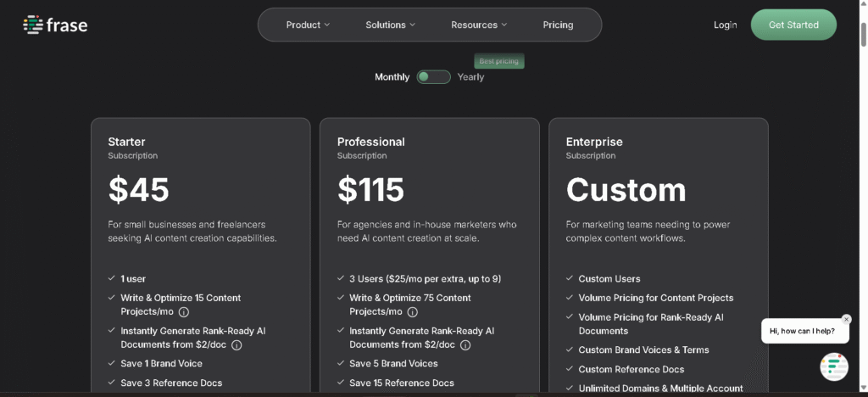This screenshot has height=397, width=868.
Task: Click "Custom Brand Voices & Terms"
Action: click(644, 350)
